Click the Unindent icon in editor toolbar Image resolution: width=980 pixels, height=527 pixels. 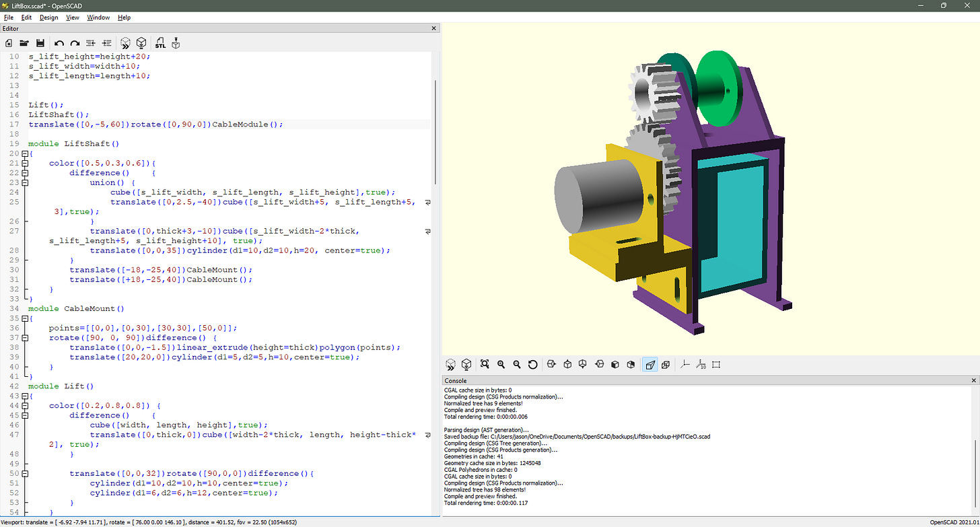[91, 43]
